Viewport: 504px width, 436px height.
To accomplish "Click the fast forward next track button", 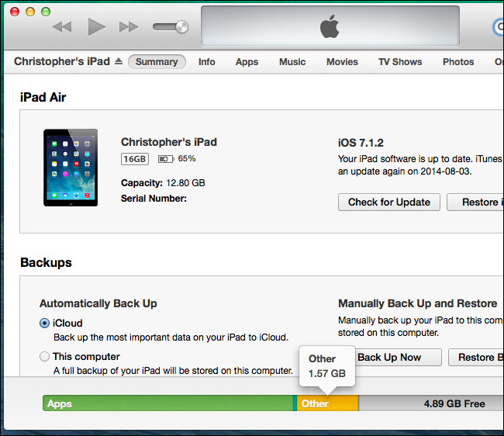I will (129, 26).
